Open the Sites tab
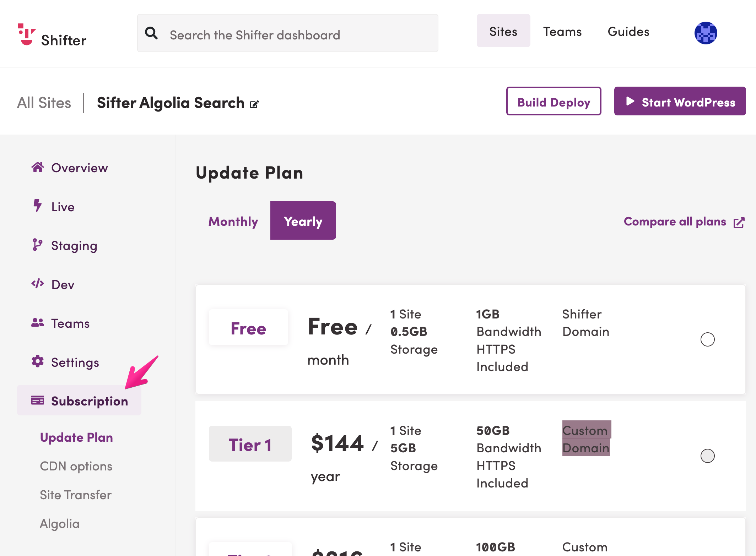Image resolution: width=756 pixels, height=556 pixels. (x=503, y=31)
